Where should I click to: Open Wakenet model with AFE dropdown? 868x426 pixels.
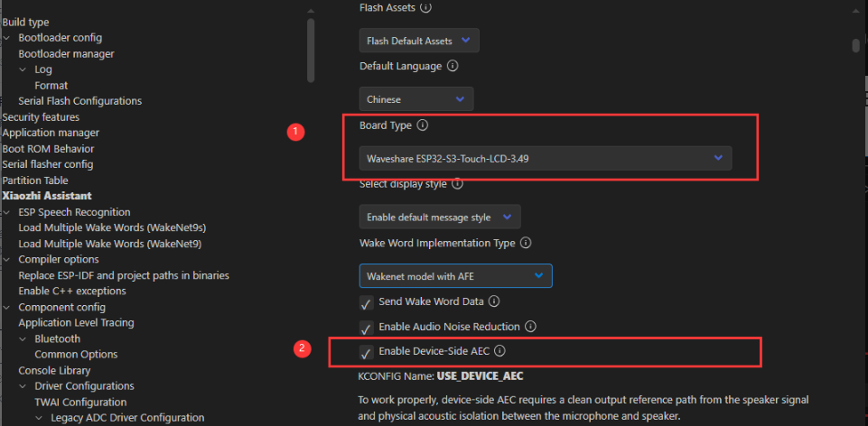[455, 275]
